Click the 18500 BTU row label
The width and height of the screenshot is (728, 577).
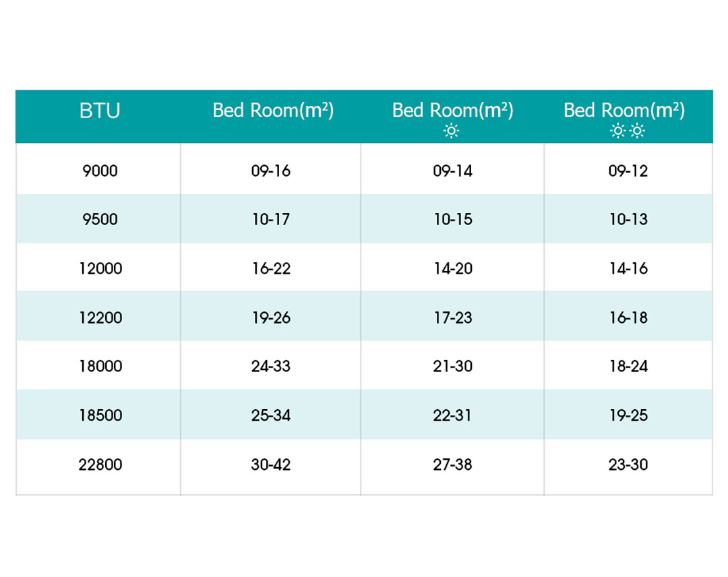click(100, 415)
